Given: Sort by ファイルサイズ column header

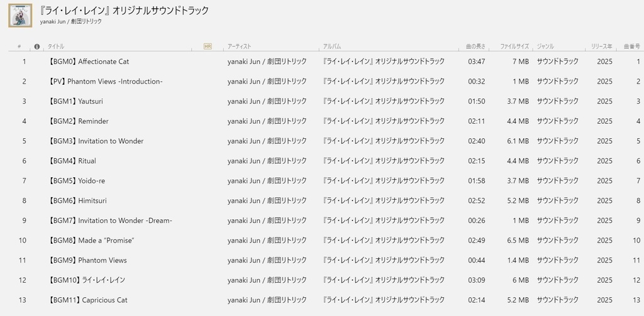Looking at the screenshot, I should (x=514, y=46).
